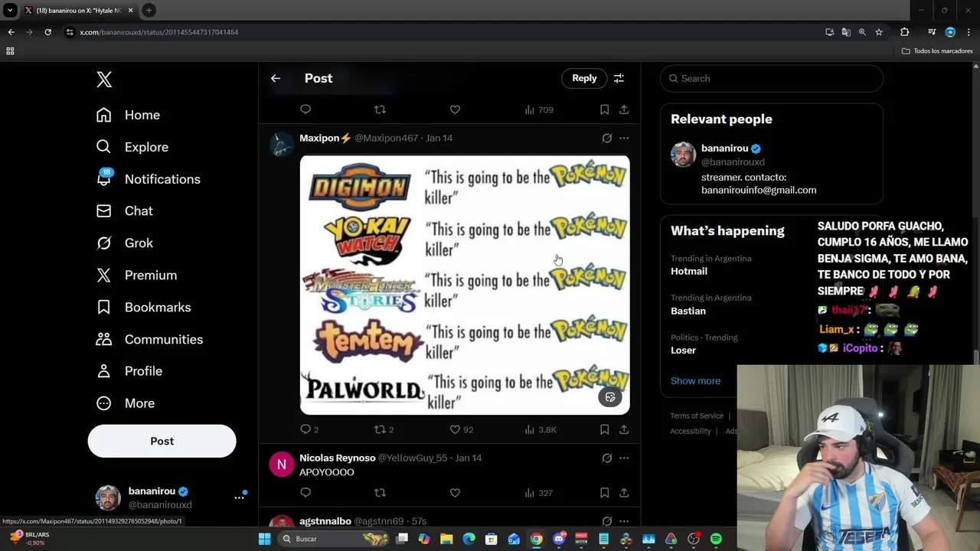Click the large Post button

162,441
